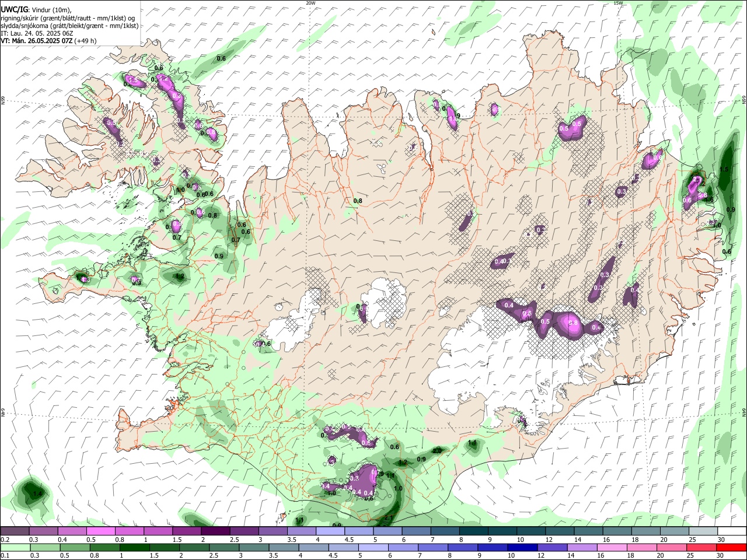Click the 'slydda/snjókoma' legend description line
747x560 pixels.
click(69, 26)
